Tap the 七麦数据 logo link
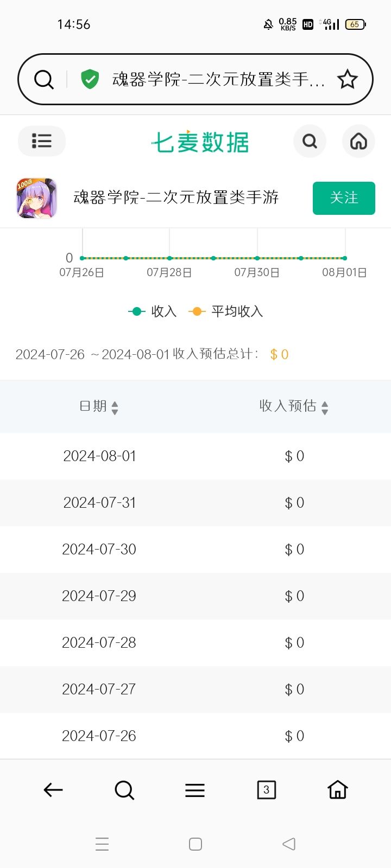The height and width of the screenshot is (868, 391). pos(200,142)
